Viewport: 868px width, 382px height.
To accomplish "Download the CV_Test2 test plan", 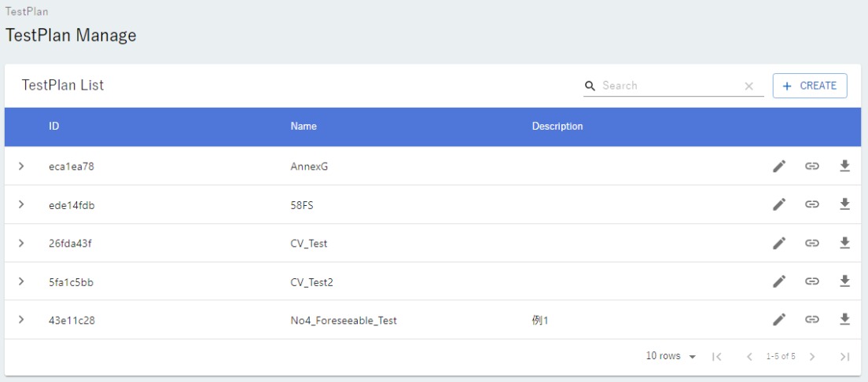I will pos(844,281).
